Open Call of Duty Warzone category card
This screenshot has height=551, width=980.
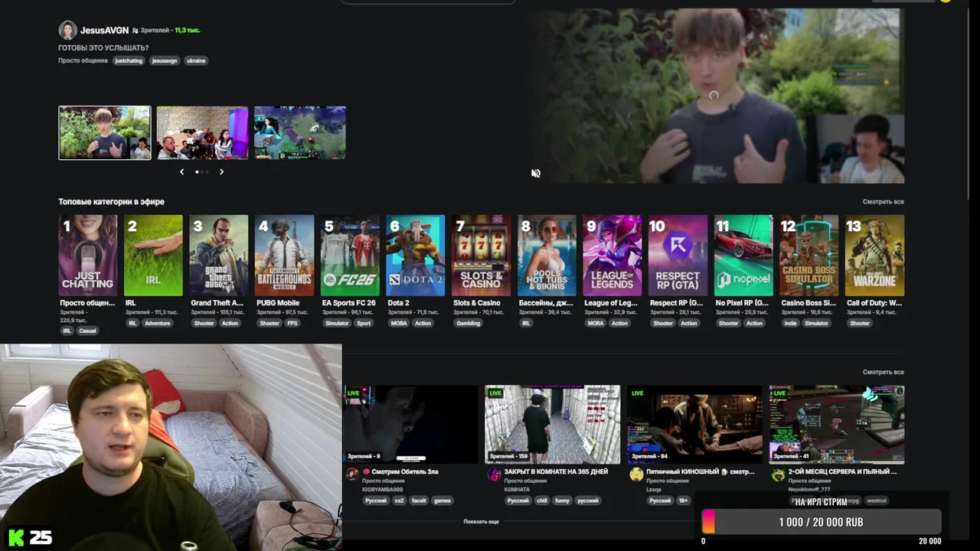(875, 256)
